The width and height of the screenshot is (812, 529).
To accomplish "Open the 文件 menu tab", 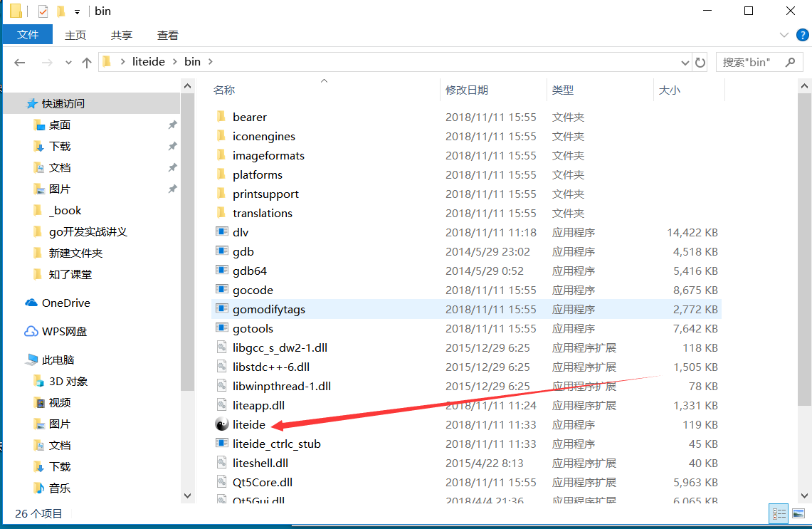I will pos(28,35).
